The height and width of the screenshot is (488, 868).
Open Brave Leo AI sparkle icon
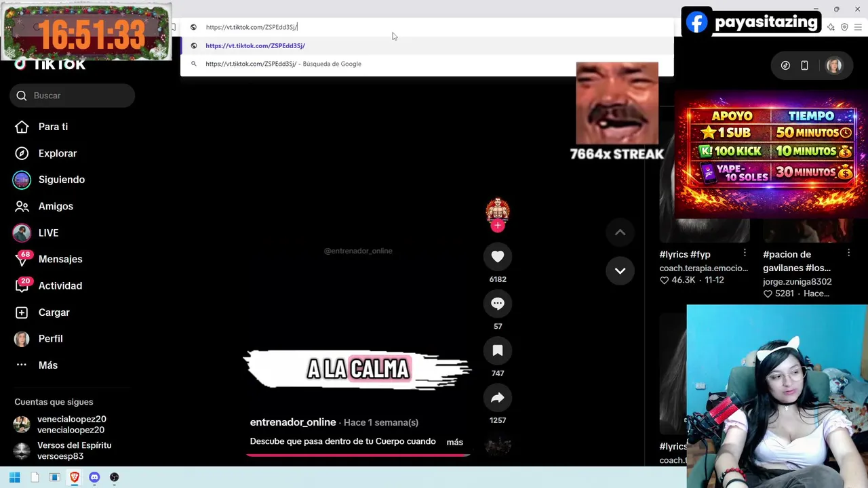pos(831,27)
